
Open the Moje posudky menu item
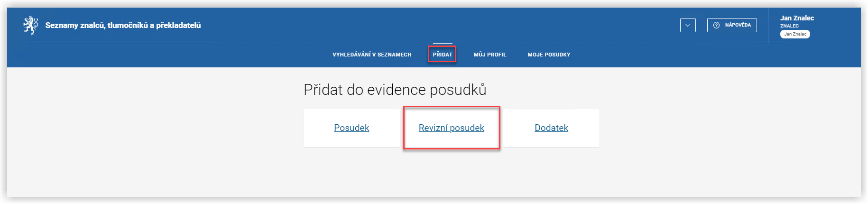[549, 55]
